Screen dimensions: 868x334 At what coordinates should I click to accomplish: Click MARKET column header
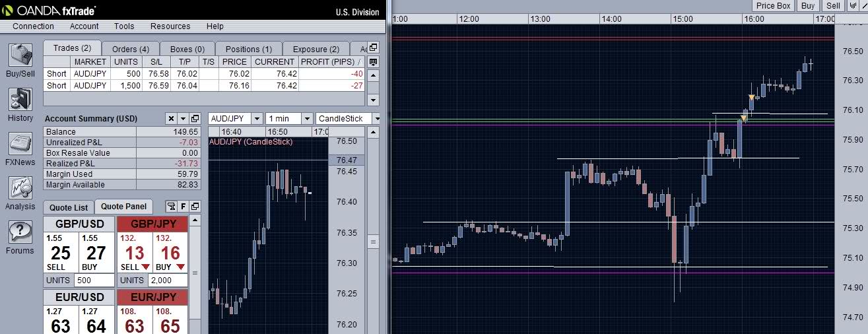90,61
